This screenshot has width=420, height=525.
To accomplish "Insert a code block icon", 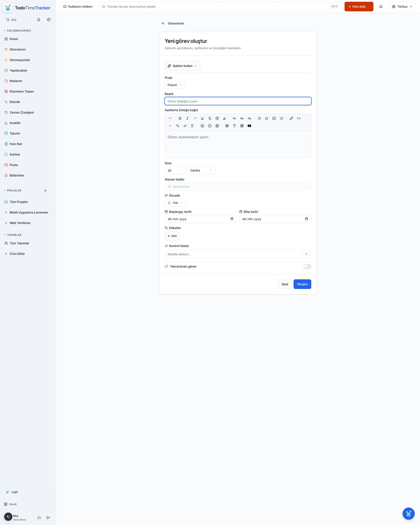I will [299, 118].
